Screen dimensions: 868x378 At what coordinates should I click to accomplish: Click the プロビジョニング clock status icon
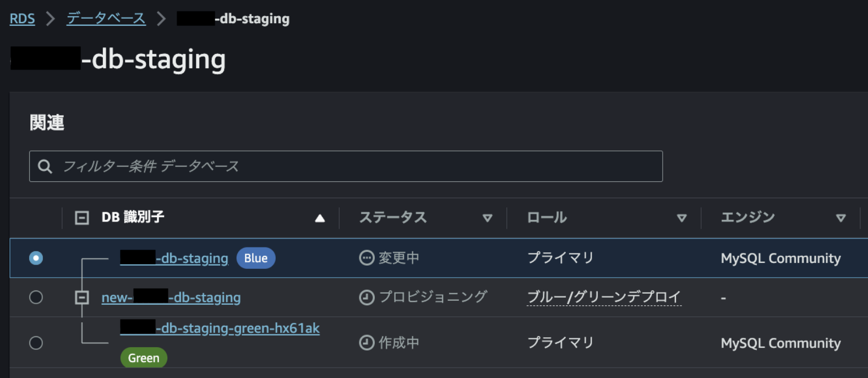[x=367, y=298]
